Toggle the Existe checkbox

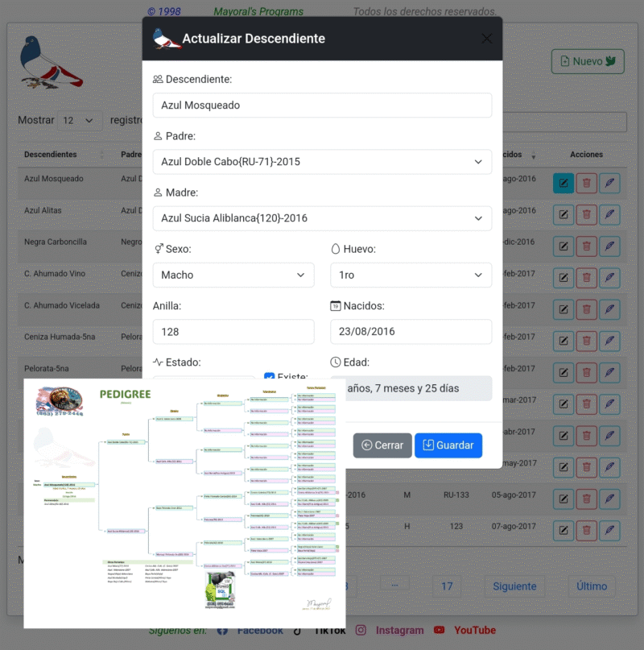pyautogui.click(x=269, y=376)
